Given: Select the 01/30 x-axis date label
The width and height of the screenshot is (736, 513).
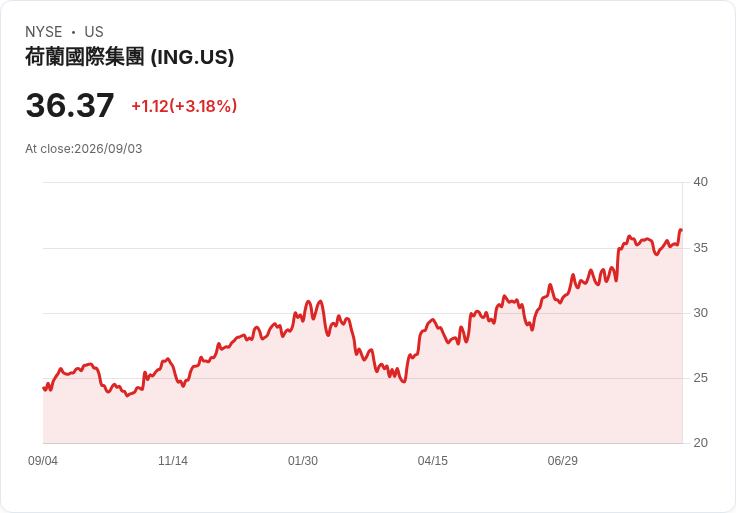Looking at the screenshot, I should [x=303, y=461].
